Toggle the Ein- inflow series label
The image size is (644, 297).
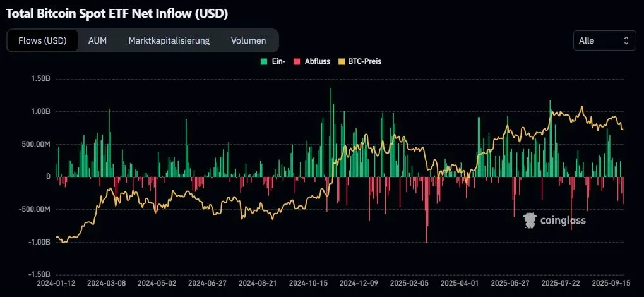pos(278,62)
